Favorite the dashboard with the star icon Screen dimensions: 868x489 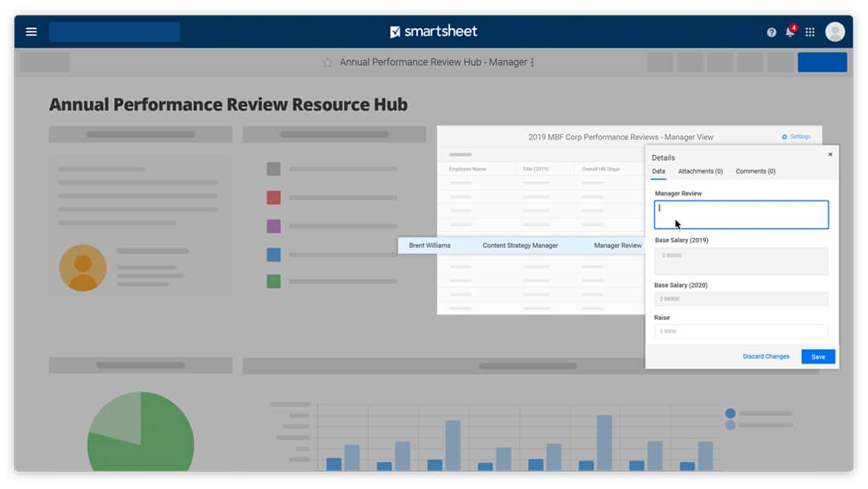coord(327,63)
